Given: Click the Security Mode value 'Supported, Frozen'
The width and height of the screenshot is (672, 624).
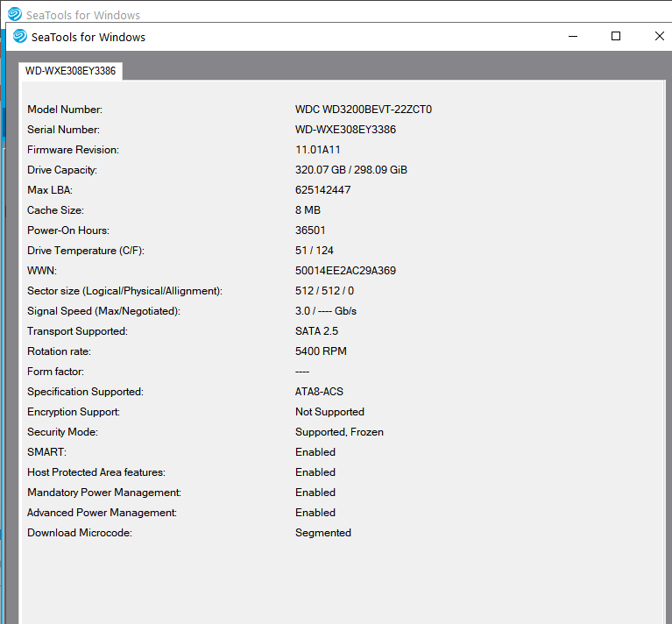Looking at the screenshot, I should pyautogui.click(x=339, y=432).
